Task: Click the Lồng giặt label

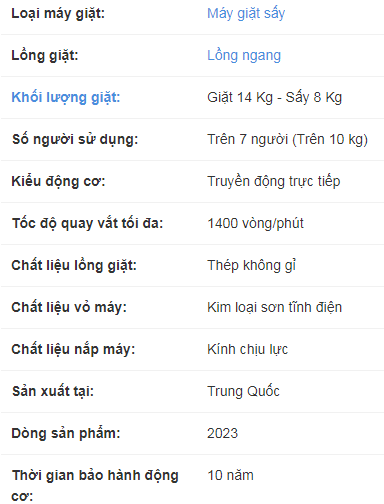Action: point(45,56)
